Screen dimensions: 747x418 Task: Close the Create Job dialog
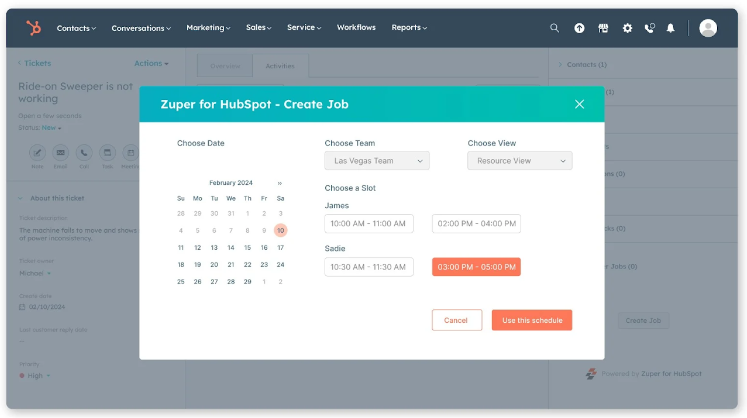point(579,104)
